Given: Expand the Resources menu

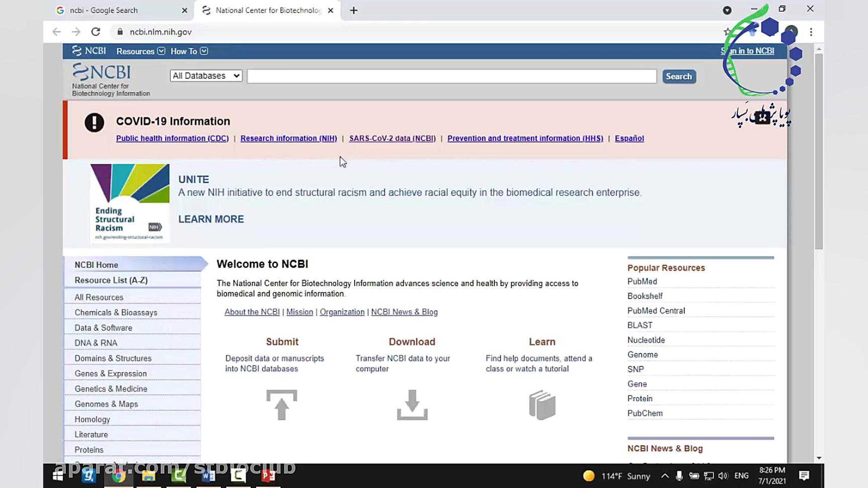Looking at the screenshot, I should 141,51.
